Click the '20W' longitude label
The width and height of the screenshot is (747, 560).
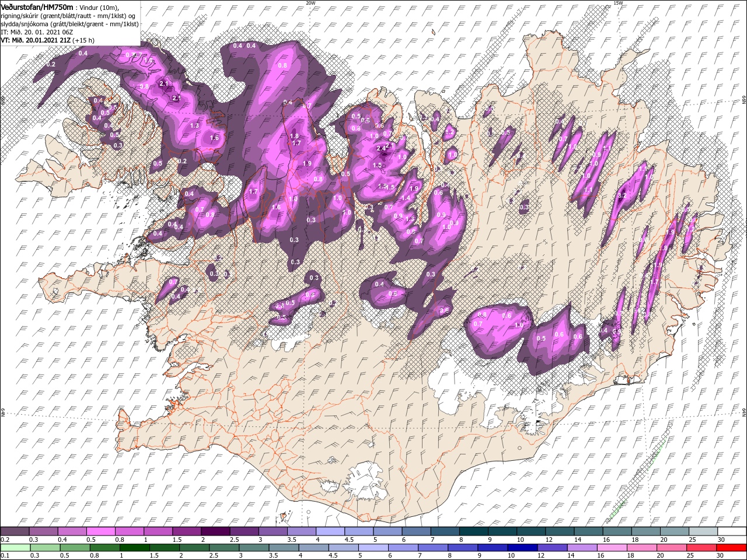(x=310, y=3)
